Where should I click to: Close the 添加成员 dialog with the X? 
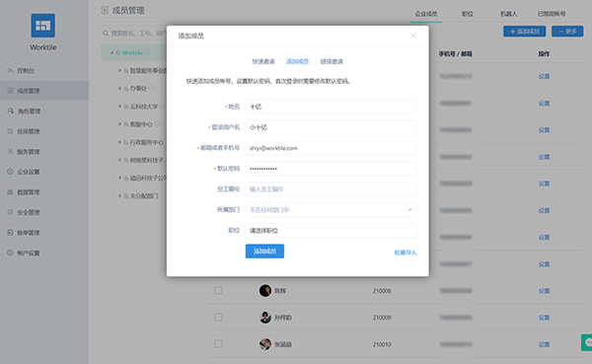click(413, 36)
